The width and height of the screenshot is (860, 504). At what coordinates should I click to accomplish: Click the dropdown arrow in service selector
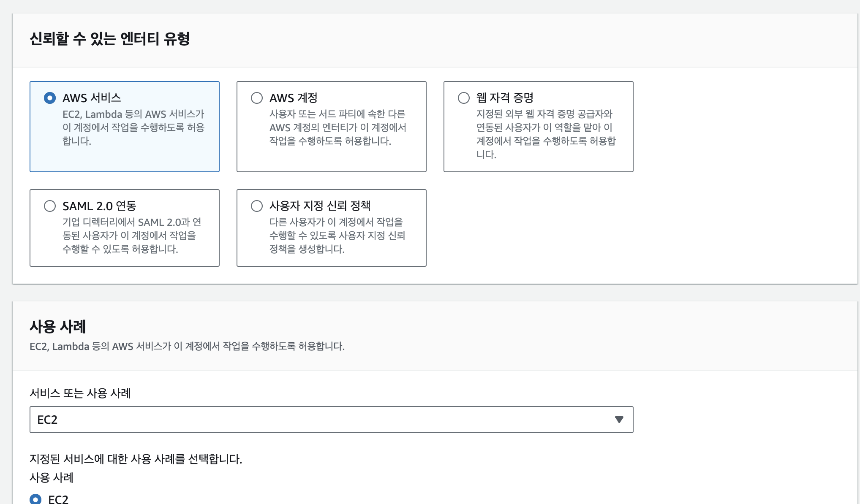[x=619, y=420]
